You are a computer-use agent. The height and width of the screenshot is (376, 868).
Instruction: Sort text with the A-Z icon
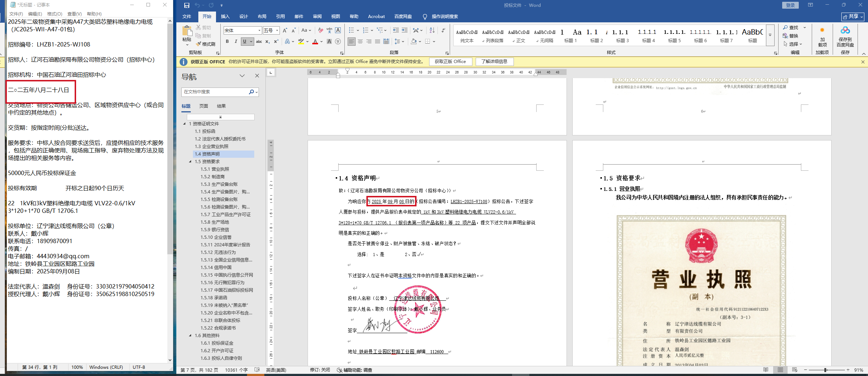coord(432,31)
